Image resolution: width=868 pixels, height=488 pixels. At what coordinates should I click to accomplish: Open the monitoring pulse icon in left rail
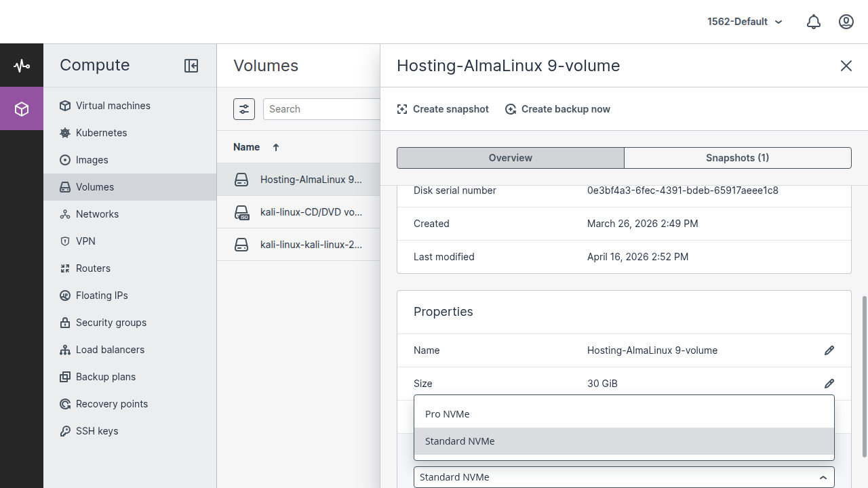point(22,66)
